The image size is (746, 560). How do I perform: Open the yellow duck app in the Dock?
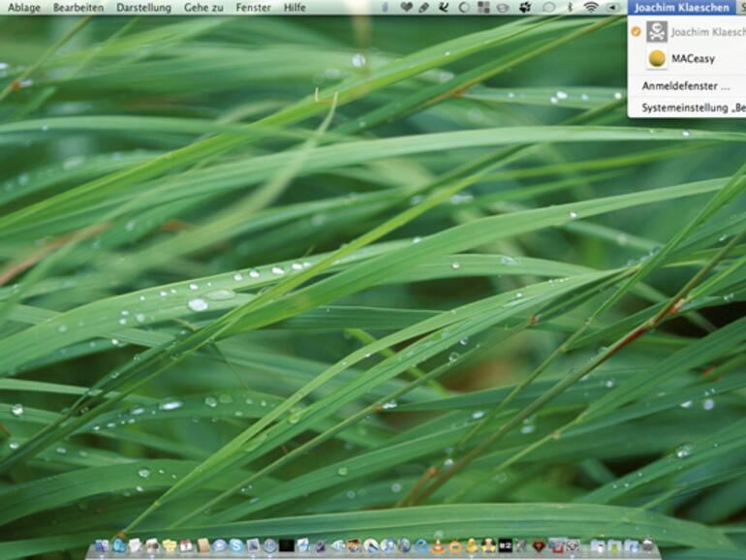472,545
